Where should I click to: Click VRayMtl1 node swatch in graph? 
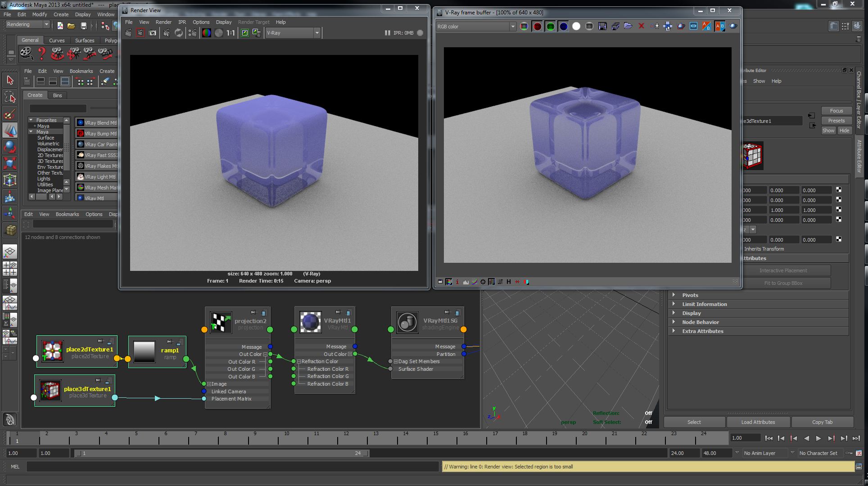click(x=310, y=322)
